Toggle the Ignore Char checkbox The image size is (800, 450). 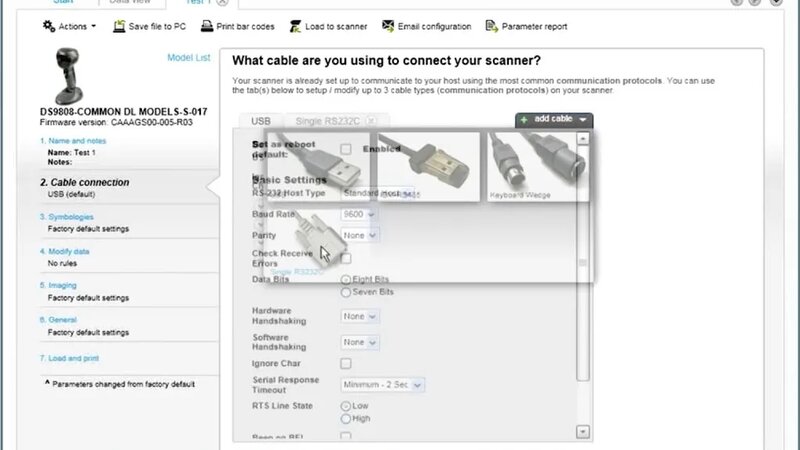click(346, 363)
